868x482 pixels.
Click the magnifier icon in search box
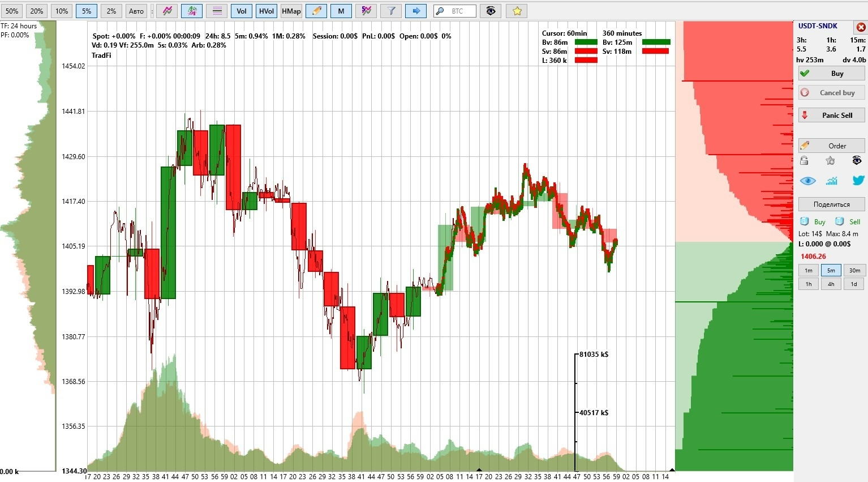tap(440, 11)
